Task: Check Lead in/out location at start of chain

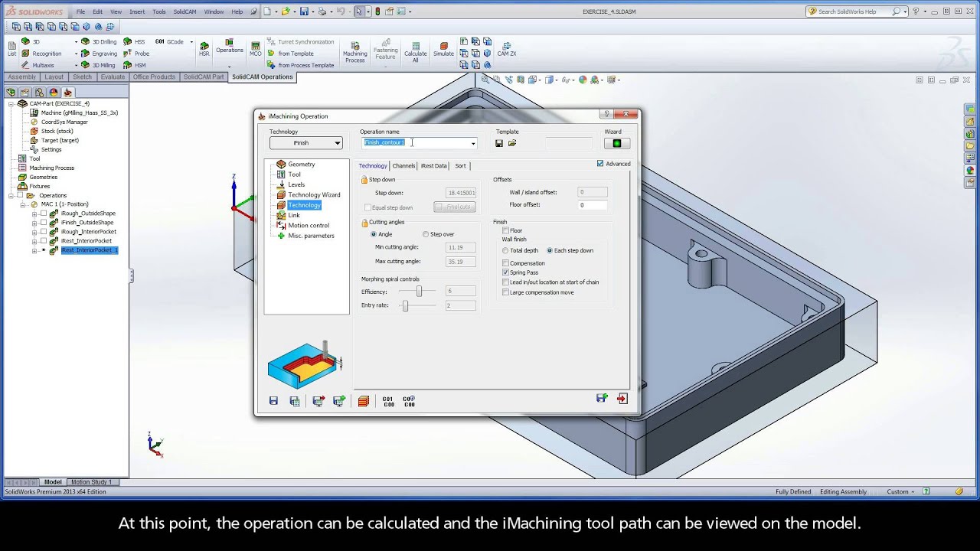Action: (505, 282)
